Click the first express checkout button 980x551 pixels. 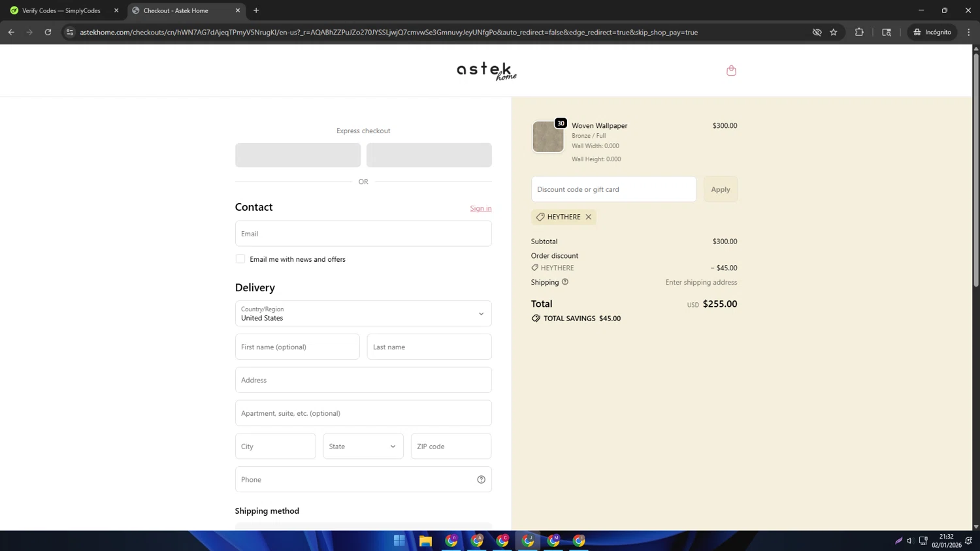(x=298, y=155)
